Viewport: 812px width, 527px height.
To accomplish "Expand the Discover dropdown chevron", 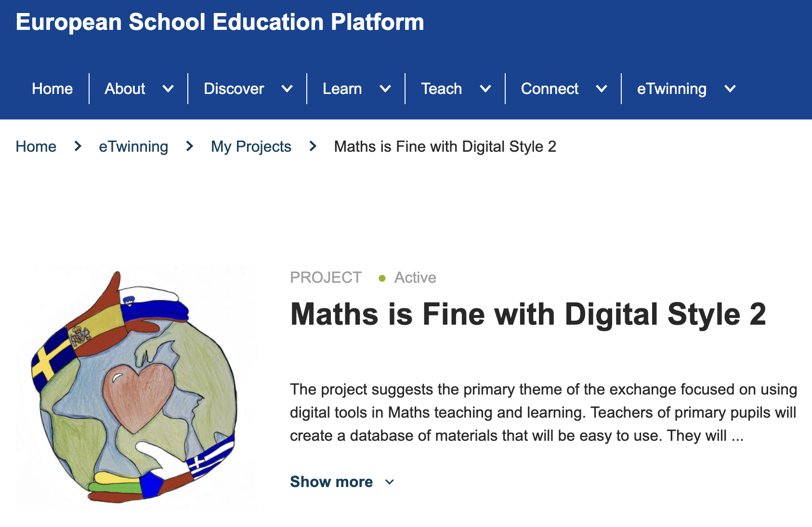I will click(x=287, y=89).
